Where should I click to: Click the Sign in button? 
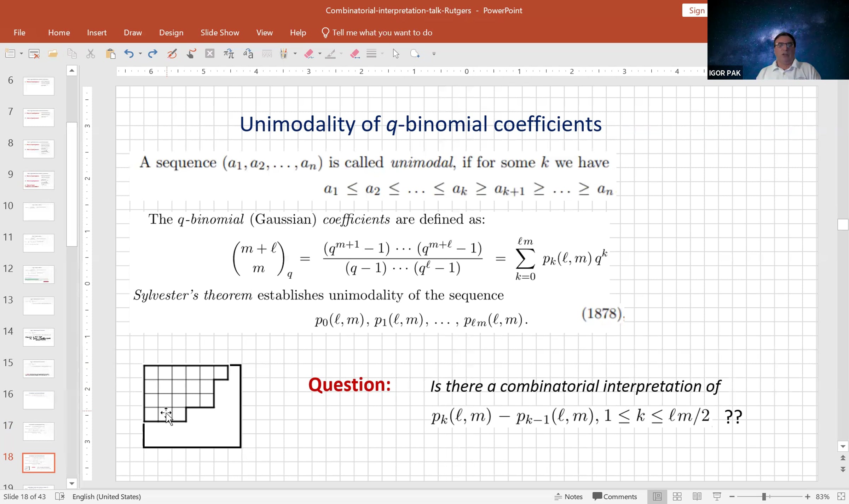tap(695, 11)
